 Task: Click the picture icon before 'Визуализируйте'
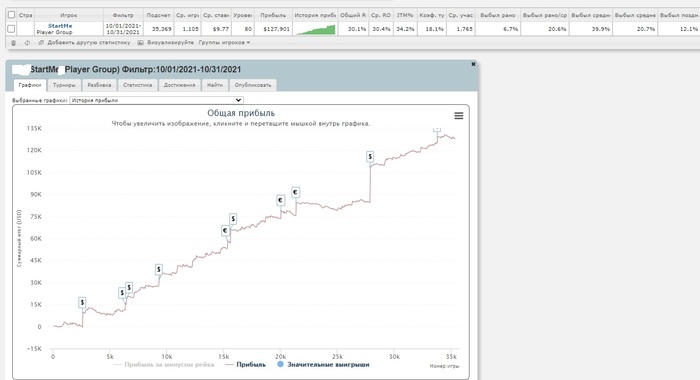[140, 43]
